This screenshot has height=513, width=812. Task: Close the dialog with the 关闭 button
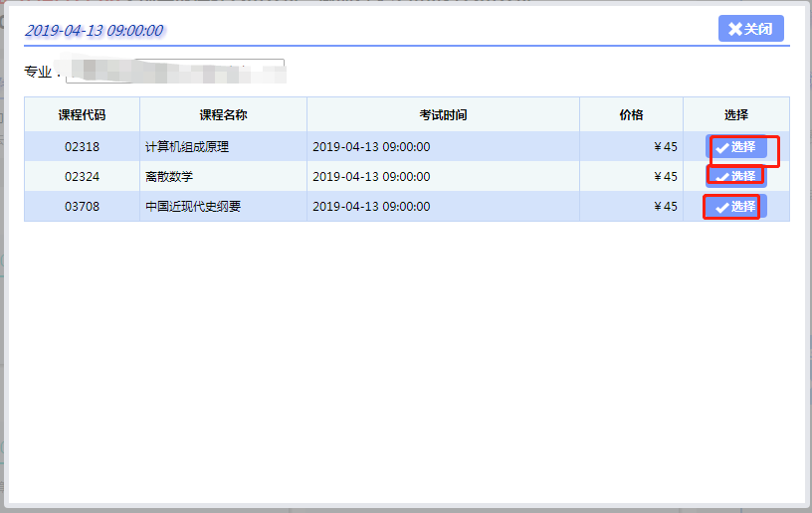pos(750,29)
